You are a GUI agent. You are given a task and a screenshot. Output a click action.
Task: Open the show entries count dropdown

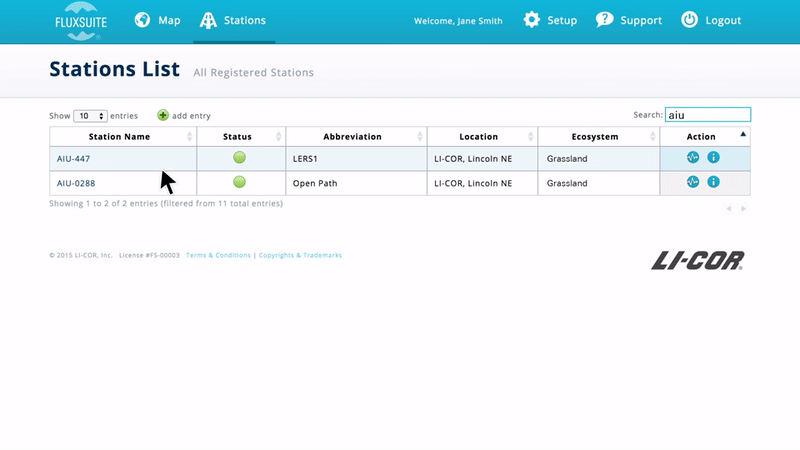(x=90, y=116)
